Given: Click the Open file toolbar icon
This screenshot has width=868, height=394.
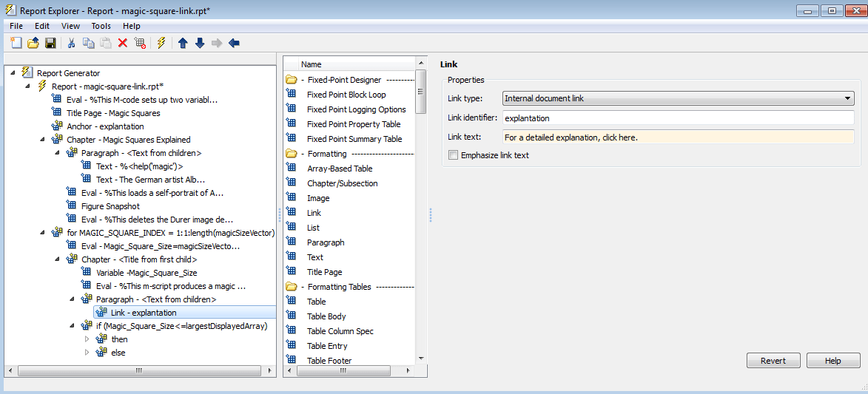Looking at the screenshot, I should [x=33, y=43].
